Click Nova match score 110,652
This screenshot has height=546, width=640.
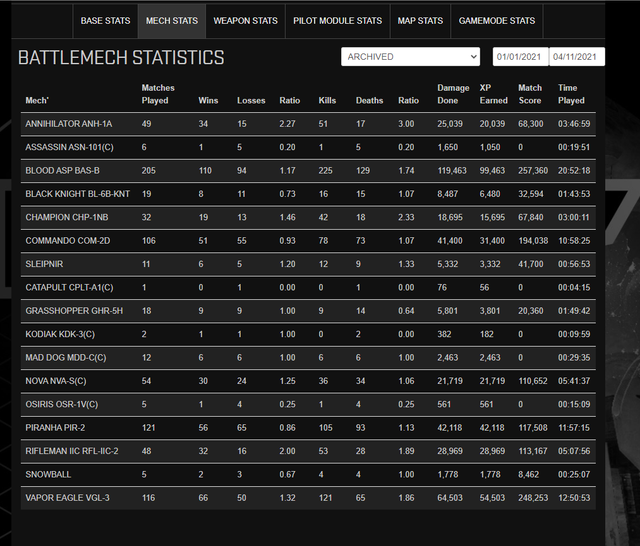[533, 381]
